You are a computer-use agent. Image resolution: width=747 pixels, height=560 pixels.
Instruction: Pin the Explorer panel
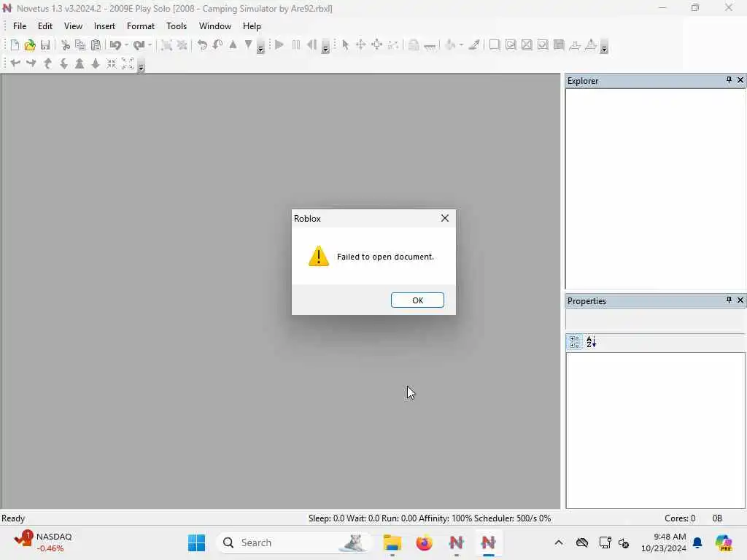coord(729,80)
